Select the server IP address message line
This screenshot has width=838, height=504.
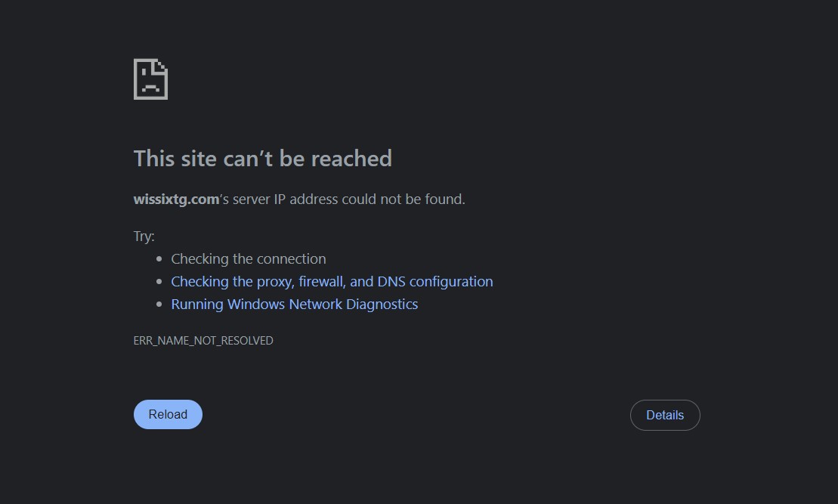(x=299, y=199)
